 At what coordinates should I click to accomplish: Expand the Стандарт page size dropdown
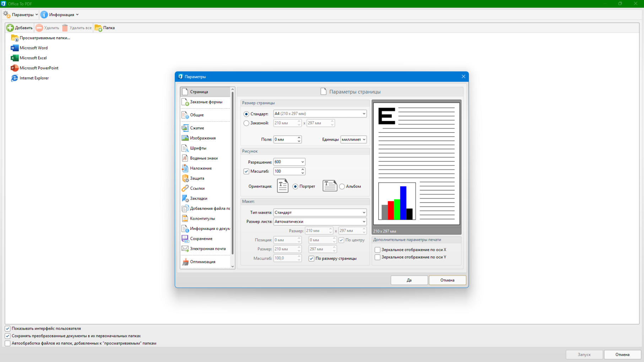pyautogui.click(x=320, y=114)
